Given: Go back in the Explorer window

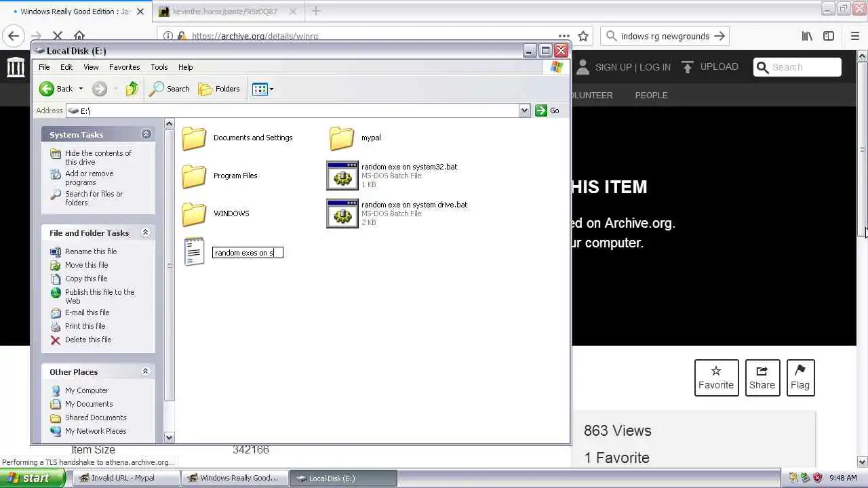Looking at the screenshot, I should (x=56, y=89).
